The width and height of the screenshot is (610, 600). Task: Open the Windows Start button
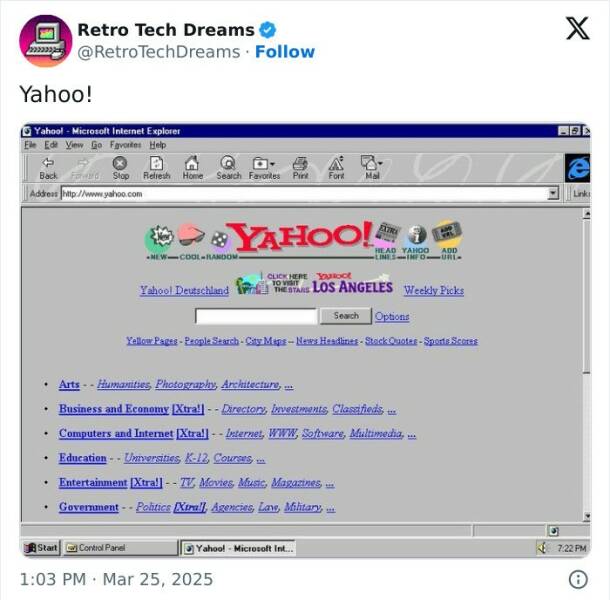[41, 548]
